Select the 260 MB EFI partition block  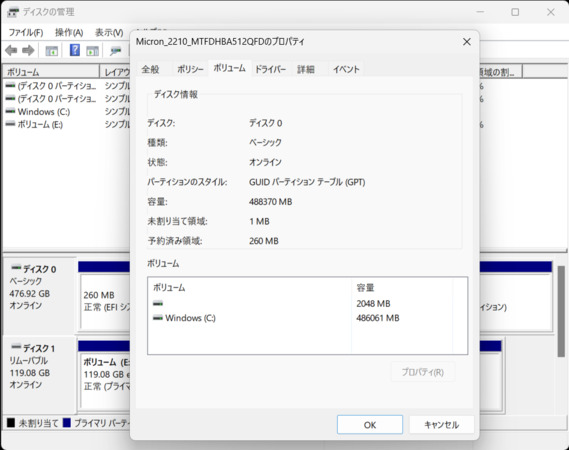(x=105, y=301)
